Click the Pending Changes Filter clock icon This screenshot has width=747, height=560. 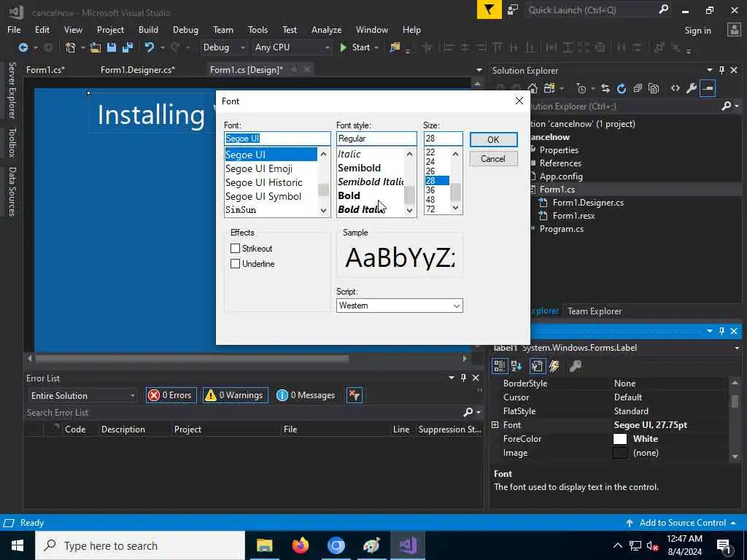[x=581, y=88]
